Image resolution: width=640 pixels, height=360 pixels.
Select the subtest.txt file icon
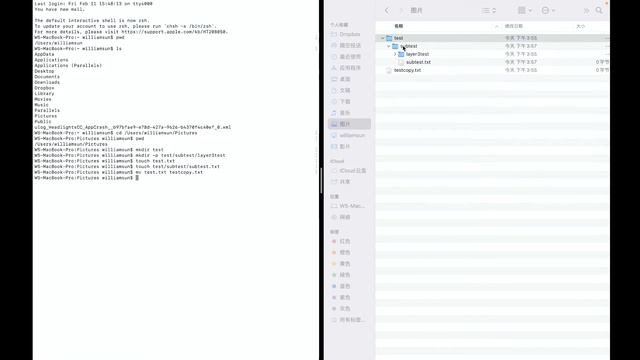tap(401, 62)
